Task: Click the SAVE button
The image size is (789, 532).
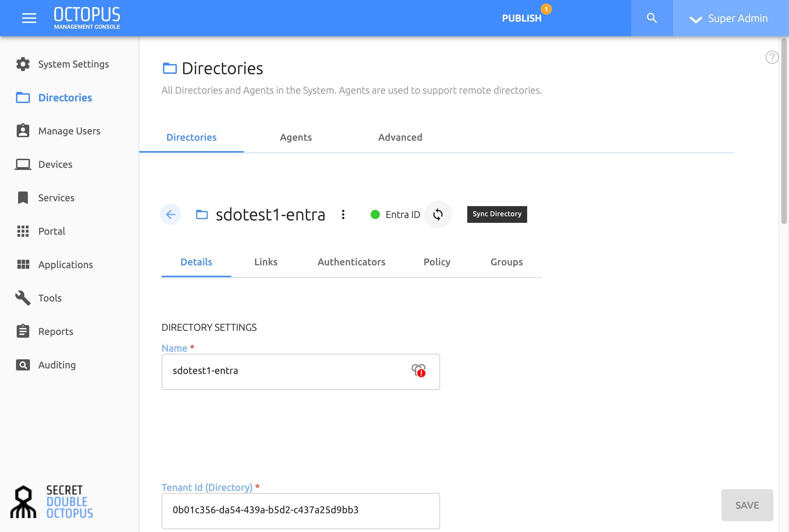Action: pos(747,505)
